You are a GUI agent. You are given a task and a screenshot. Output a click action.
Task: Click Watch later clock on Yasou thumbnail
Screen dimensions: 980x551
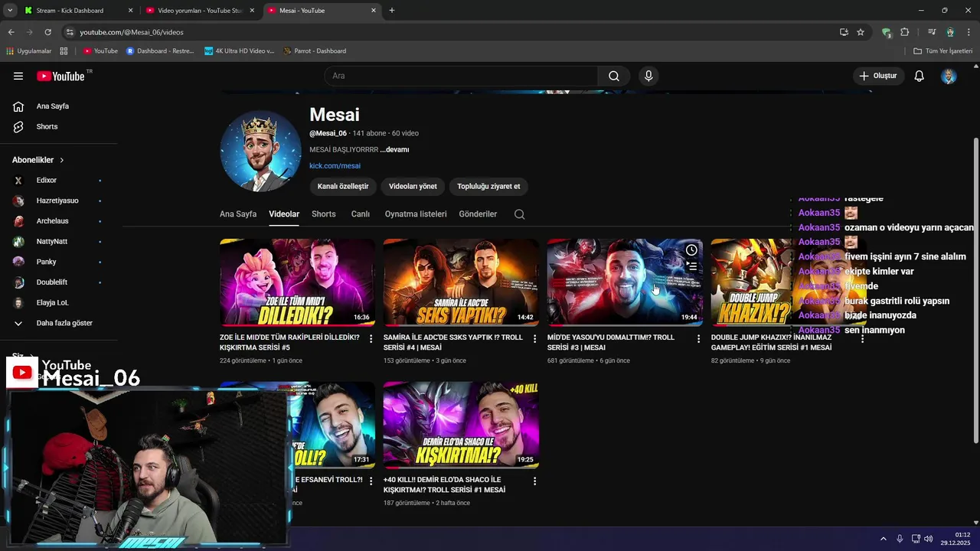tap(691, 250)
